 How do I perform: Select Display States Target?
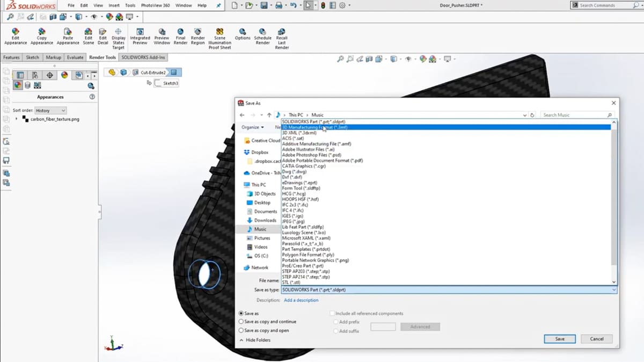118,39
